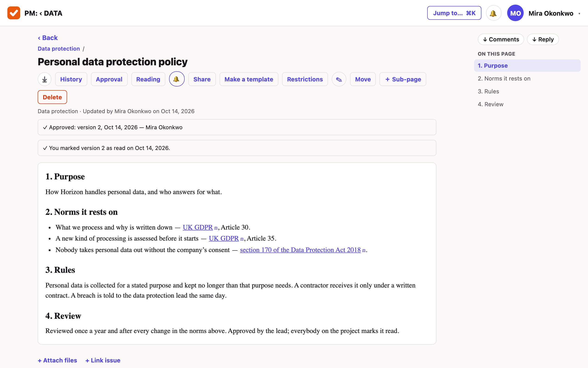Expand the Mira Okonkwo account dropdown arrow
Image resolution: width=588 pixels, height=368 pixels.
pos(579,14)
